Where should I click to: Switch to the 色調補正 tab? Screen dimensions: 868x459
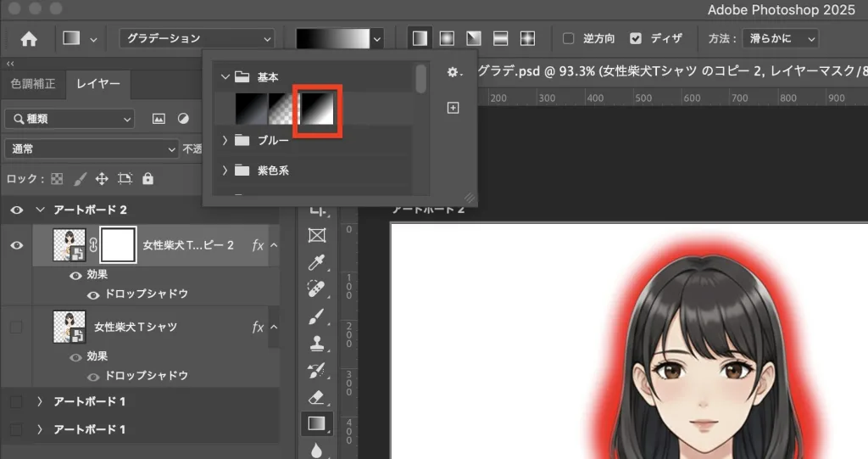[32, 83]
